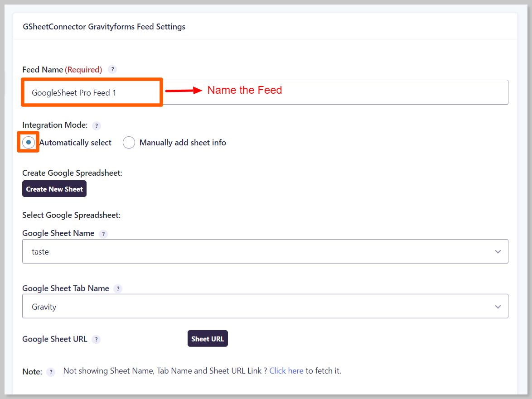Screen dimensions: 532x399
Task: Click the "Automatically select" label text
Action: coord(75,143)
